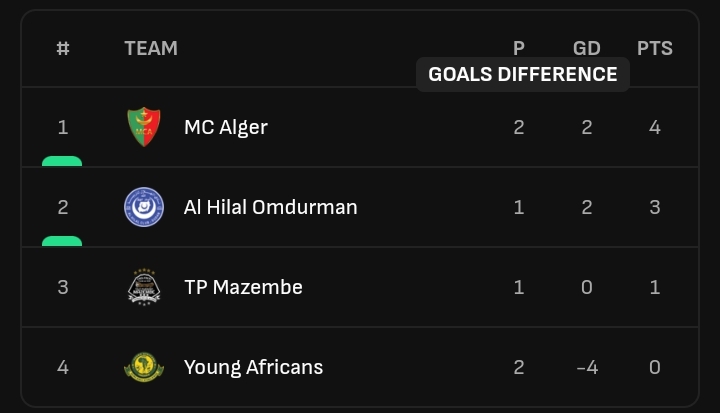This screenshot has height=413, width=720.
Task: Click the TEAM column header
Action: [151, 48]
